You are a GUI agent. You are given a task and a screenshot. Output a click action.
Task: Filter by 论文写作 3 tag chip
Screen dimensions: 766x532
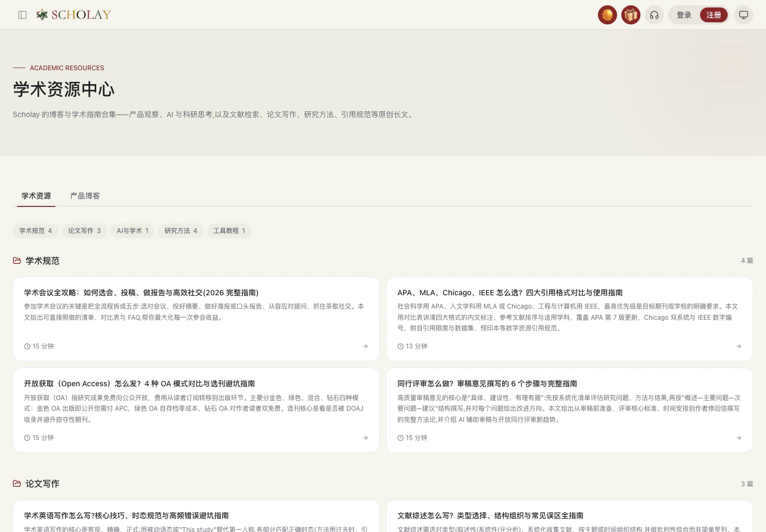85,231
